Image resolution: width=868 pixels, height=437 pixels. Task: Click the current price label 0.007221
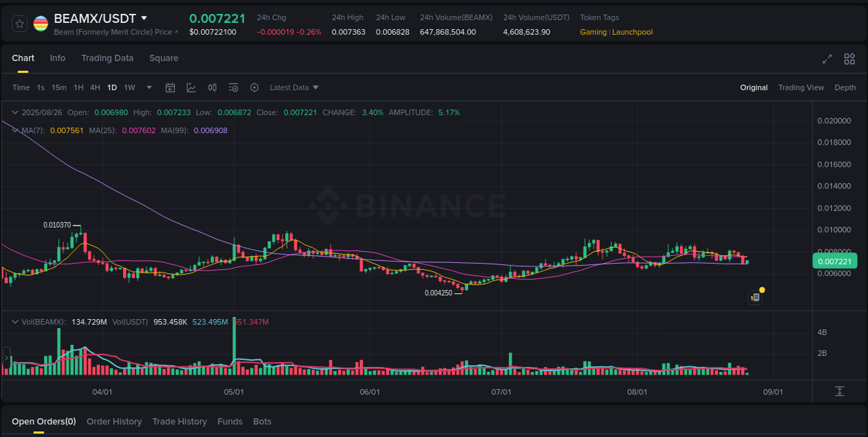836,262
